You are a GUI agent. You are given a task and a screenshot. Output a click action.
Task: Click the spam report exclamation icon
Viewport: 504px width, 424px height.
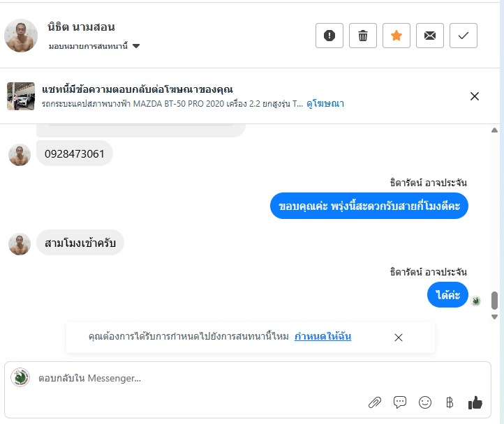coord(329,36)
